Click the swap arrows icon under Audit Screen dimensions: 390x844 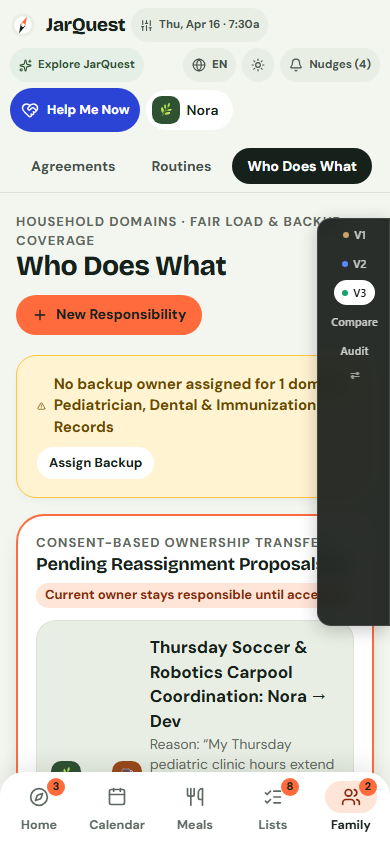tap(354, 376)
